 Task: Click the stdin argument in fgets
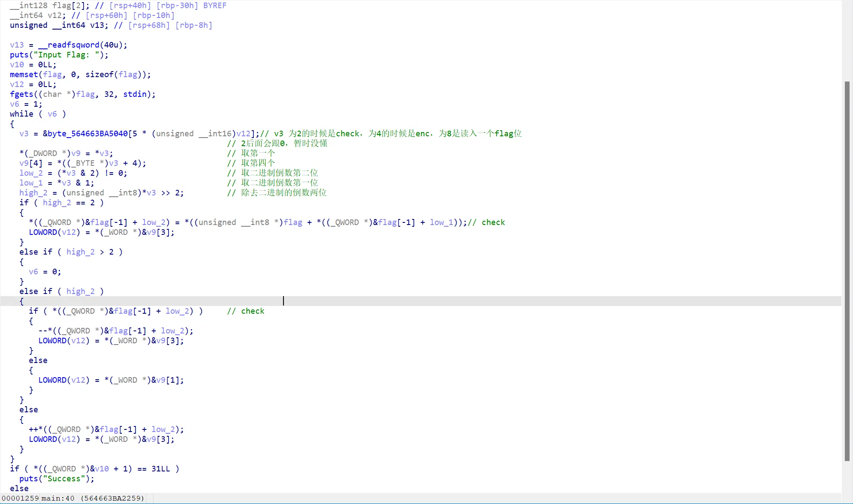coord(135,94)
